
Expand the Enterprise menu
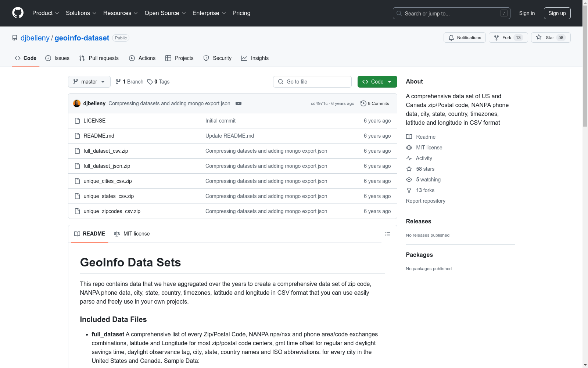pyautogui.click(x=209, y=13)
